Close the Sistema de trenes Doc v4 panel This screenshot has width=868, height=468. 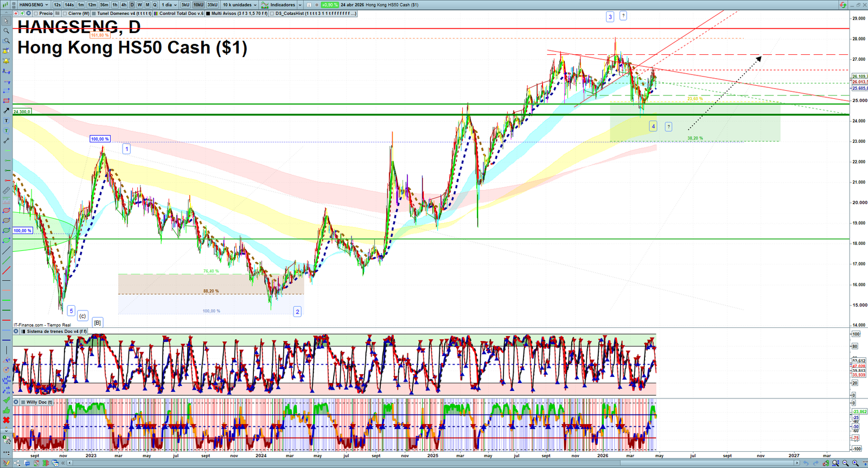tap(16, 331)
